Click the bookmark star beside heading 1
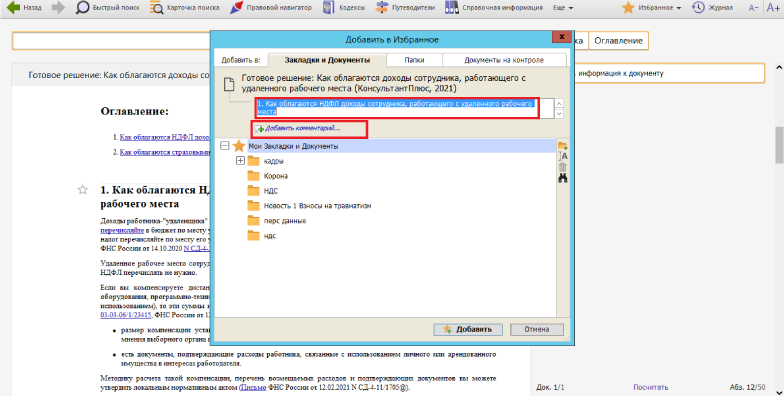The height and width of the screenshot is (396, 784). (x=82, y=190)
